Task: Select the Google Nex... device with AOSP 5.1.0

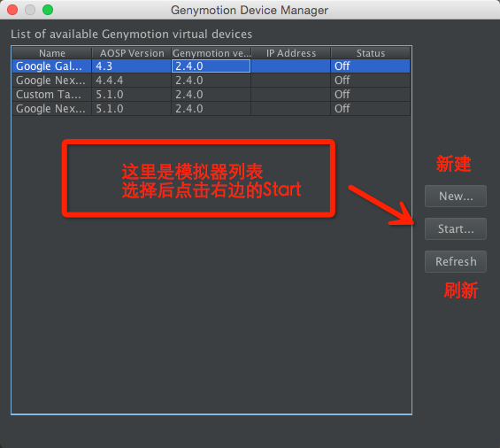Action: point(212,109)
